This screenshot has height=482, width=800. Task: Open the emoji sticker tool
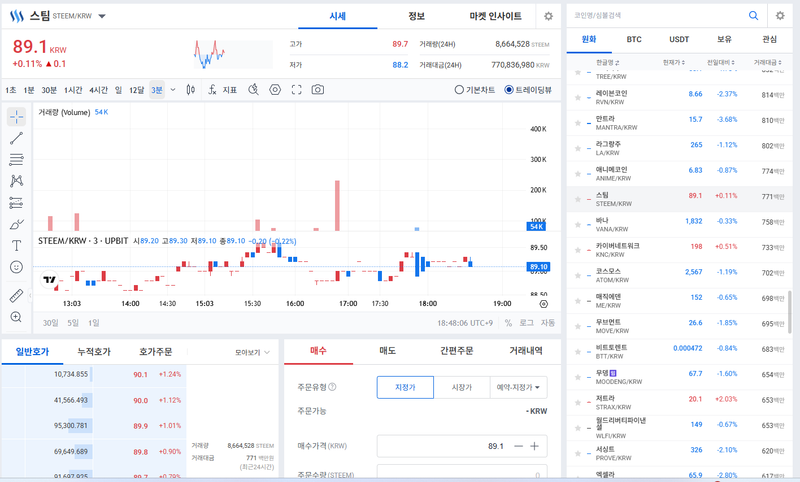16,267
